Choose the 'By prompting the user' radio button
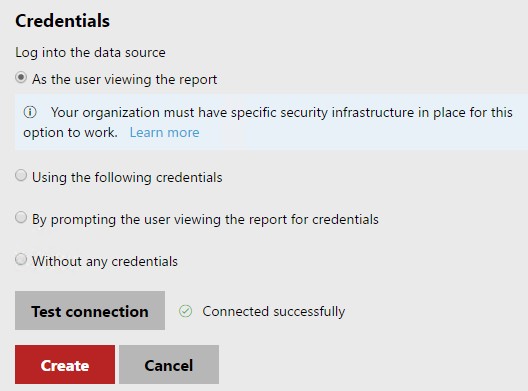528x391 pixels. [21, 217]
